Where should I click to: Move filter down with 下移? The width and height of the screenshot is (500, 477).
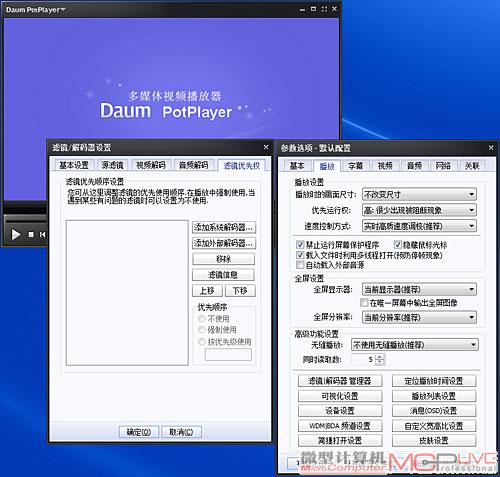(x=240, y=290)
